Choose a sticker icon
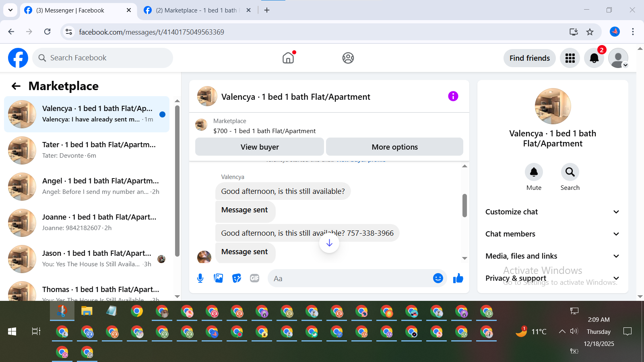Viewport: 644px width, 362px height. [237, 278]
